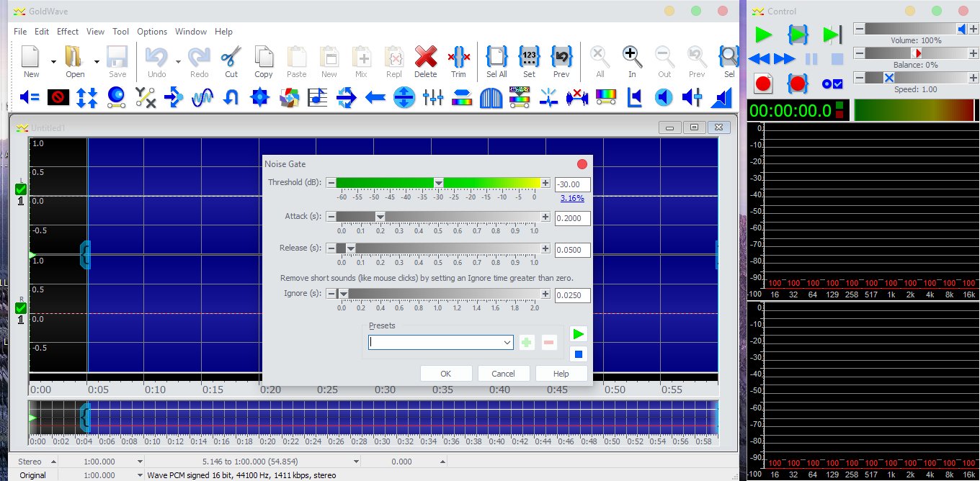The height and width of the screenshot is (481, 980).
Task: Open the Options menu
Action: tap(152, 31)
